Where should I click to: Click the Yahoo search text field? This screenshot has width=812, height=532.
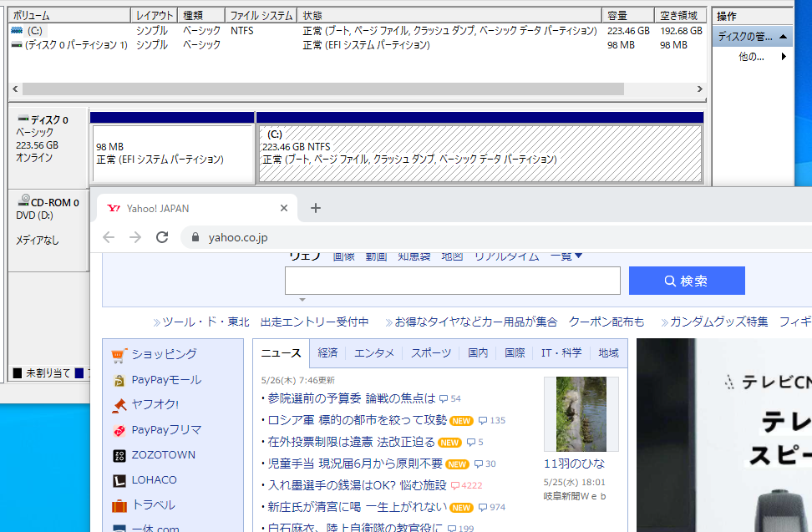(453, 281)
